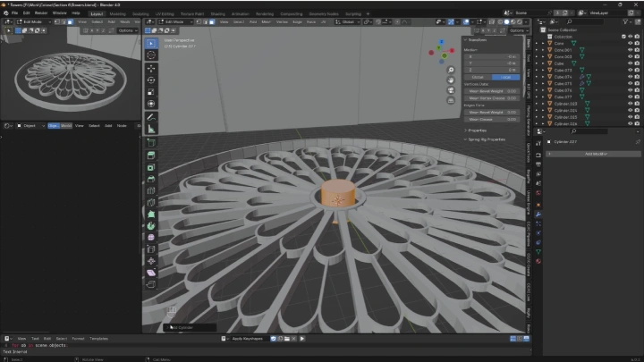Click the pan view hand icon

(x=451, y=80)
